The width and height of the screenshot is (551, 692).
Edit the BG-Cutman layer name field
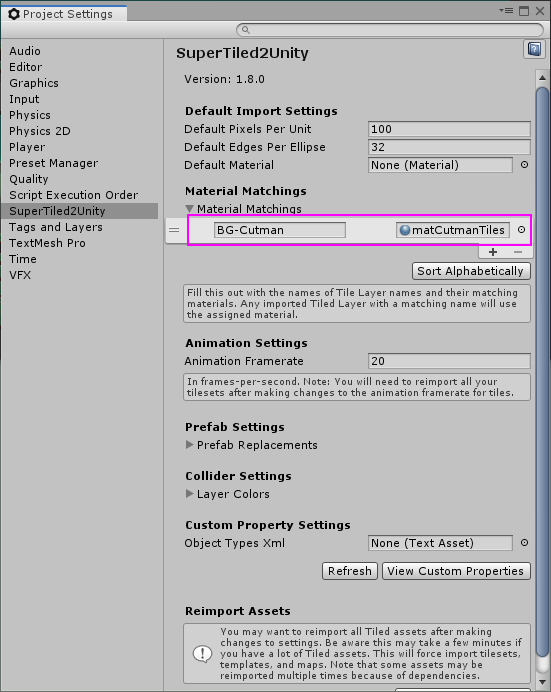point(280,230)
